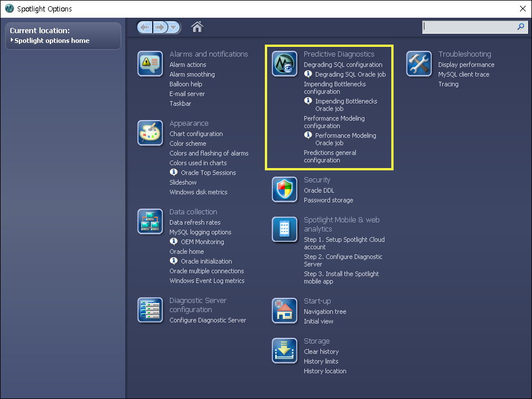Click info icon beside Degrading SQL Oracle job
This screenshot has height=399, width=532.
pyautogui.click(x=308, y=74)
